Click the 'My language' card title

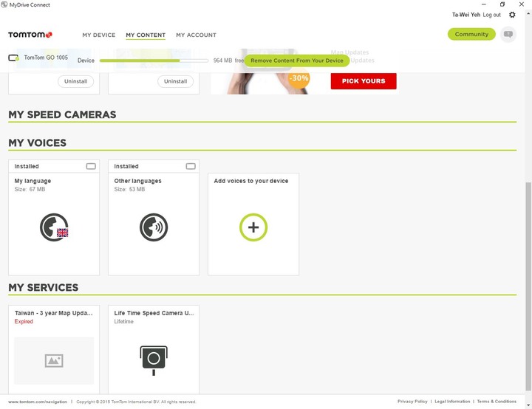coord(33,181)
